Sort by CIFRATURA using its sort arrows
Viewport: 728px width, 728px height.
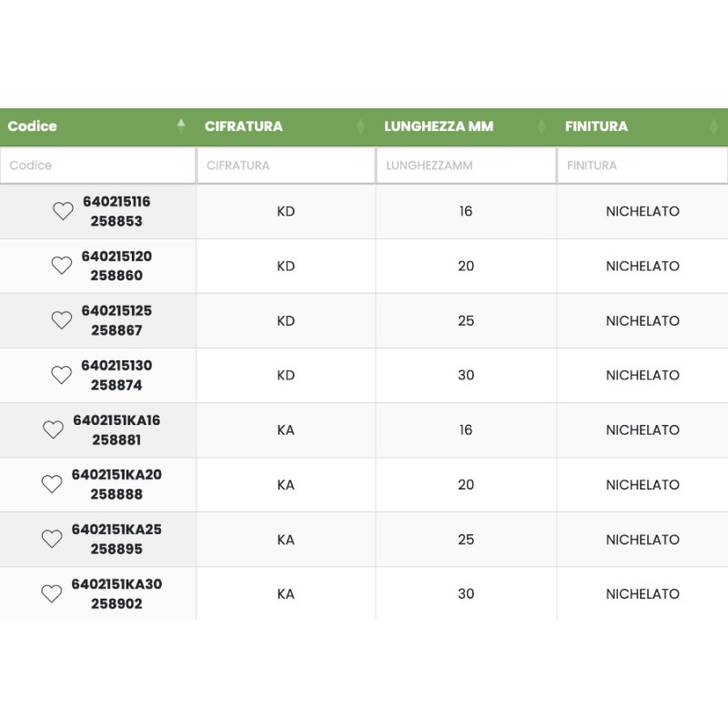click(x=360, y=126)
